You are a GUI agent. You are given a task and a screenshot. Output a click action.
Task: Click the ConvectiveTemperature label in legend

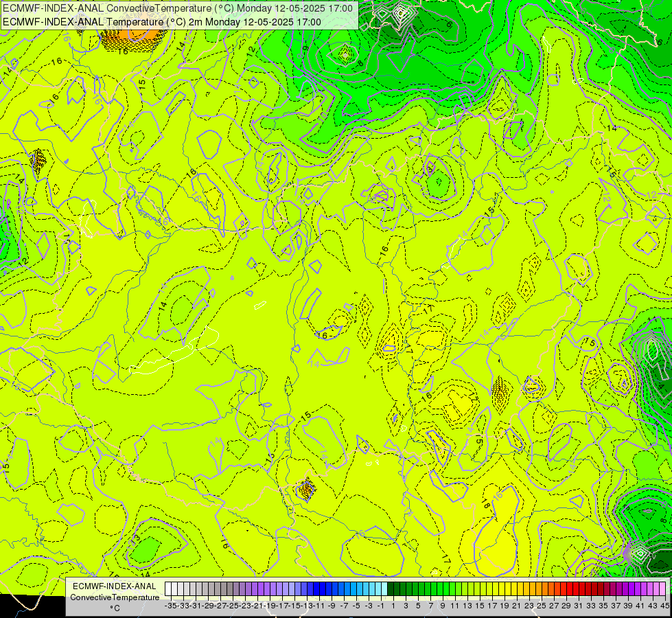pyautogui.click(x=115, y=597)
